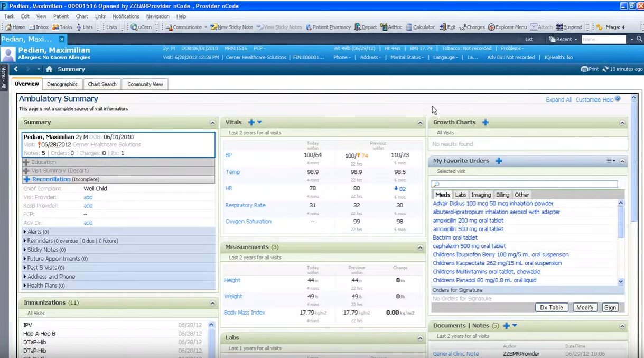Select the Labs tab in Favorite Orders
This screenshot has width=644, height=358.
(x=460, y=195)
